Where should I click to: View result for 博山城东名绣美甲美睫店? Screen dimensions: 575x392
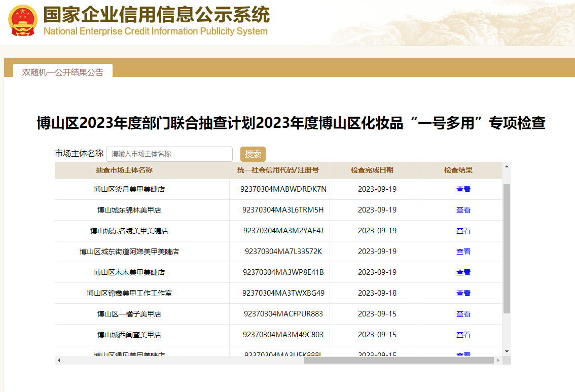(x=463, y=231)
